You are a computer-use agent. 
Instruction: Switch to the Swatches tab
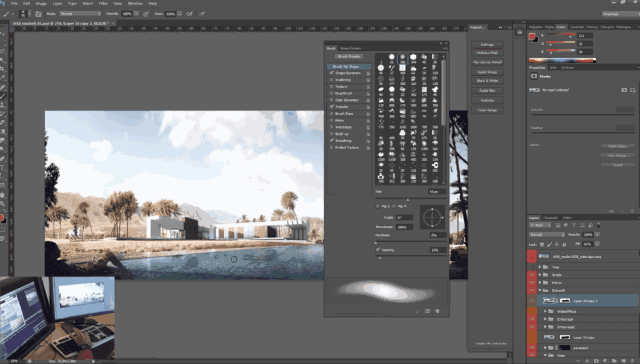click(577, 27)
